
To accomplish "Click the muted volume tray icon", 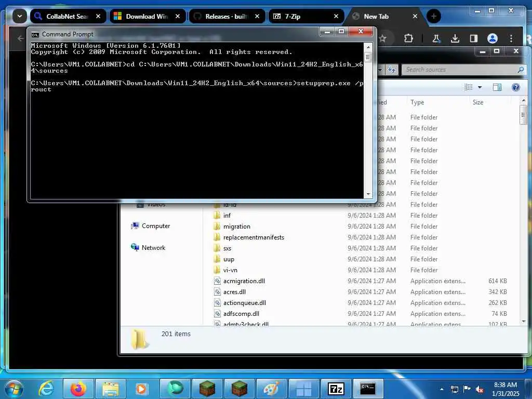I will pos(480,389).
